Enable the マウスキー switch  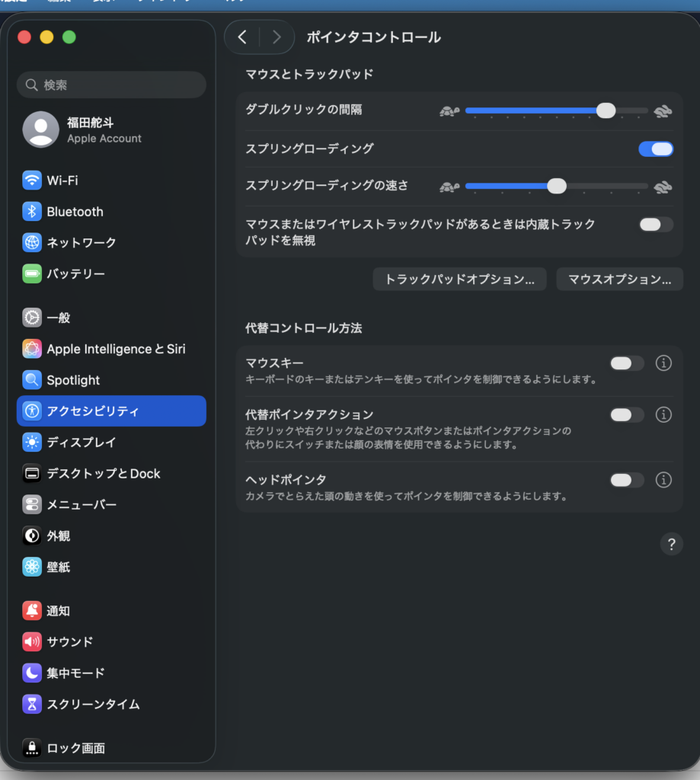626,363
